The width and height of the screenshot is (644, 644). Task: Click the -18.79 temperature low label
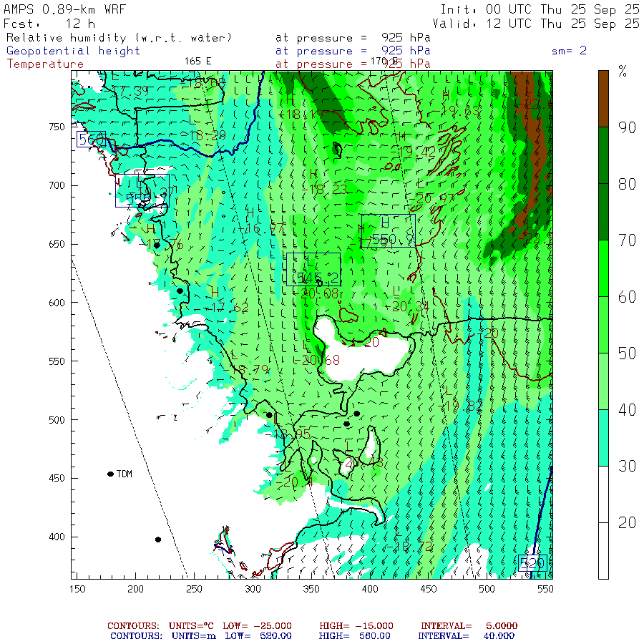tap(246, 370)
